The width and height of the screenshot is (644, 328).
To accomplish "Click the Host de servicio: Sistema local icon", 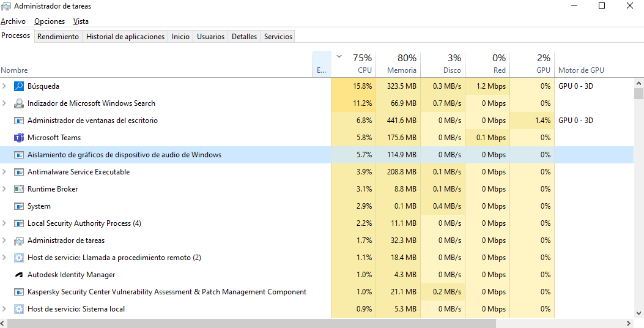I will click(19, 309).
